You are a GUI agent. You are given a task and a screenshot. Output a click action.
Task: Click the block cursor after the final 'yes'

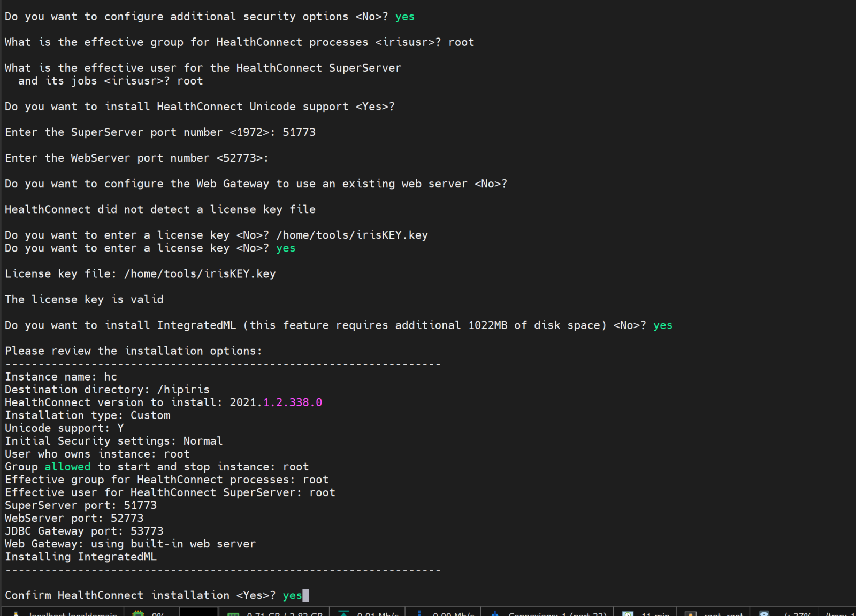coord(306,595)
